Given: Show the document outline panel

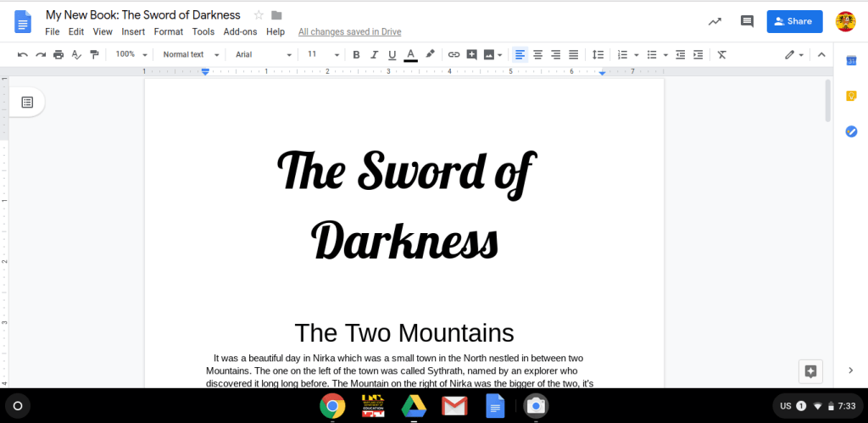Looking at the screenshot, I should pos(27,103).
